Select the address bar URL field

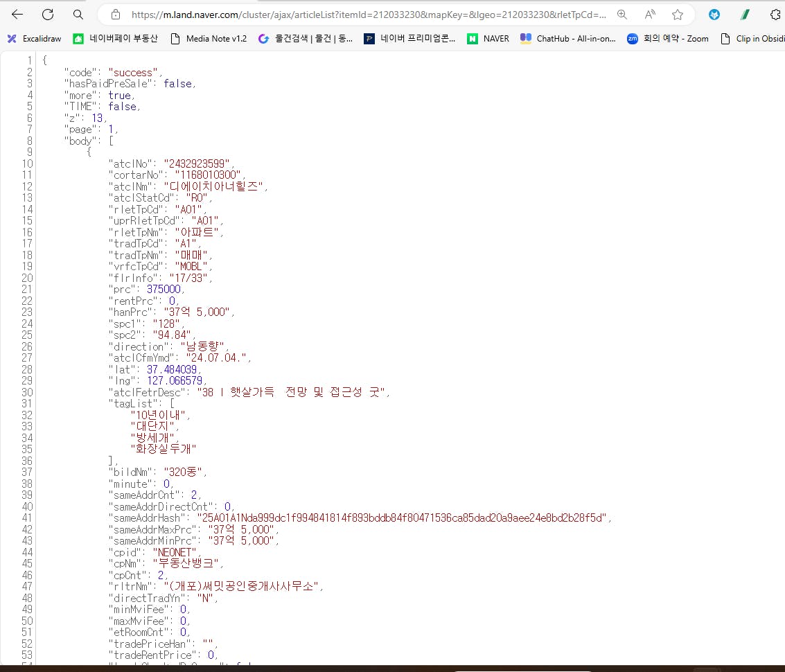click(x=369, y=15)
